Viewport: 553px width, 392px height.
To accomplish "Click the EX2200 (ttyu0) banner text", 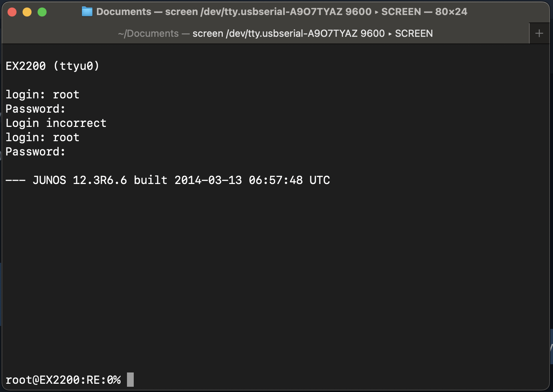I will [53, 66].
